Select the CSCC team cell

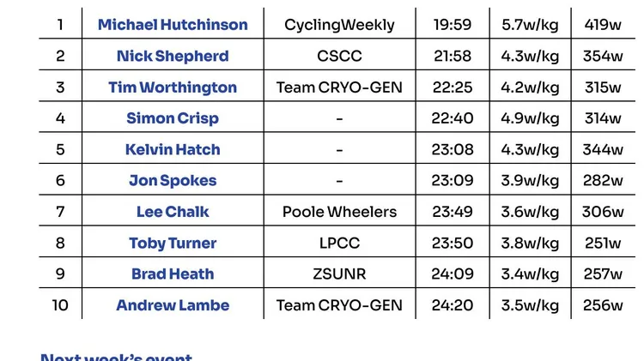pos(339,57)
